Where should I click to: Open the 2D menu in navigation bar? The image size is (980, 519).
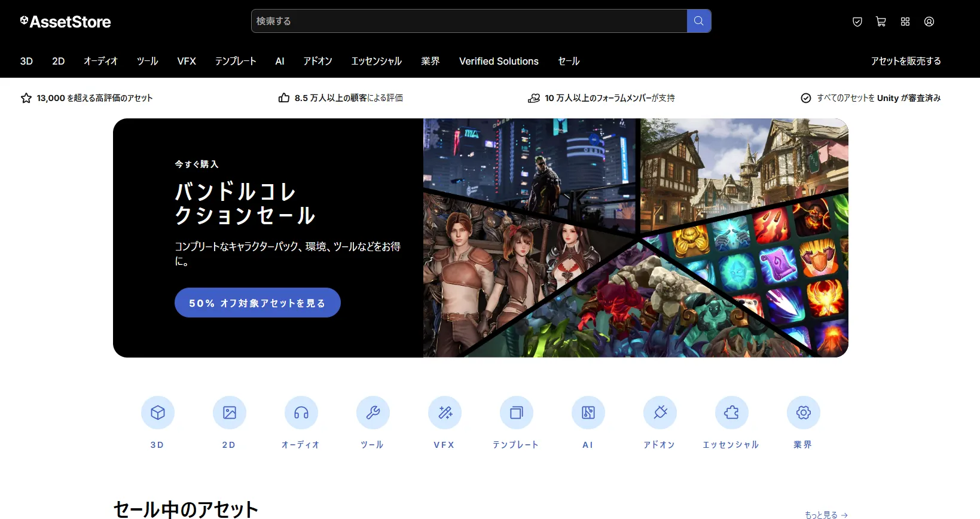(58, 61)
